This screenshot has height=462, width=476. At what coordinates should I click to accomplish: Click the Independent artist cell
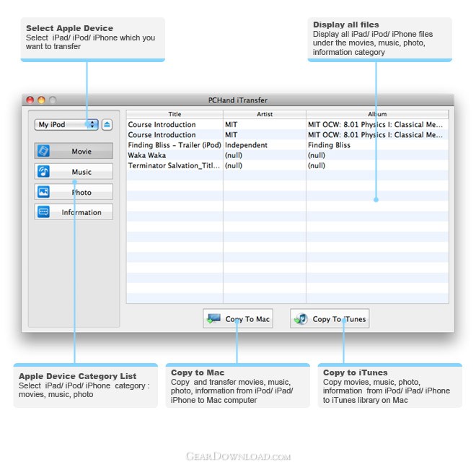click(246, 145)
